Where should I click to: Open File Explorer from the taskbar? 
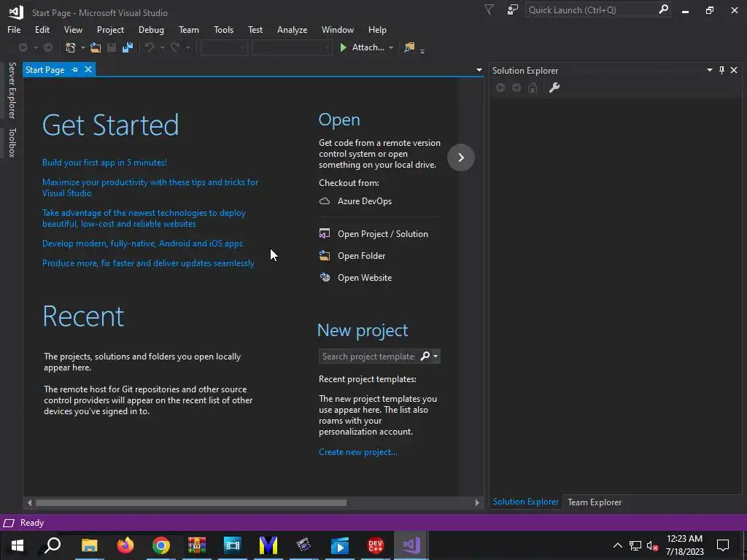pyautogui.click(x=89, y=545)
